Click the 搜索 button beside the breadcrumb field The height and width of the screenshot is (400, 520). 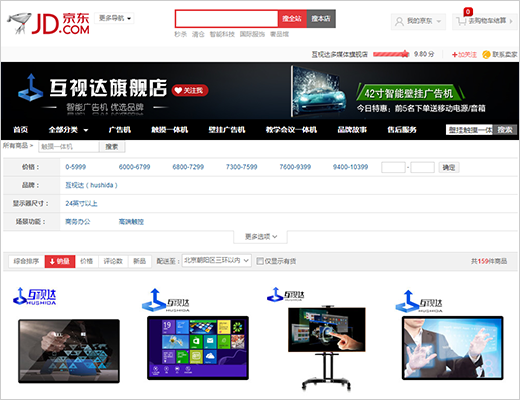pyautogui.click(x=112, y=147)
